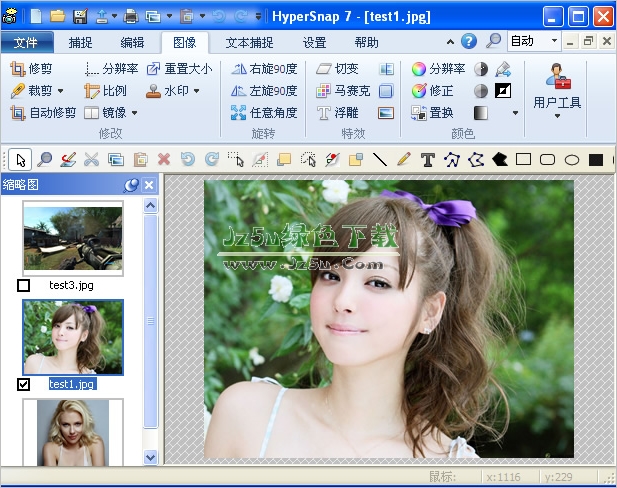The image size is (617, 488).
Task: Rotate image with 左旋90度
Action: 264,91
